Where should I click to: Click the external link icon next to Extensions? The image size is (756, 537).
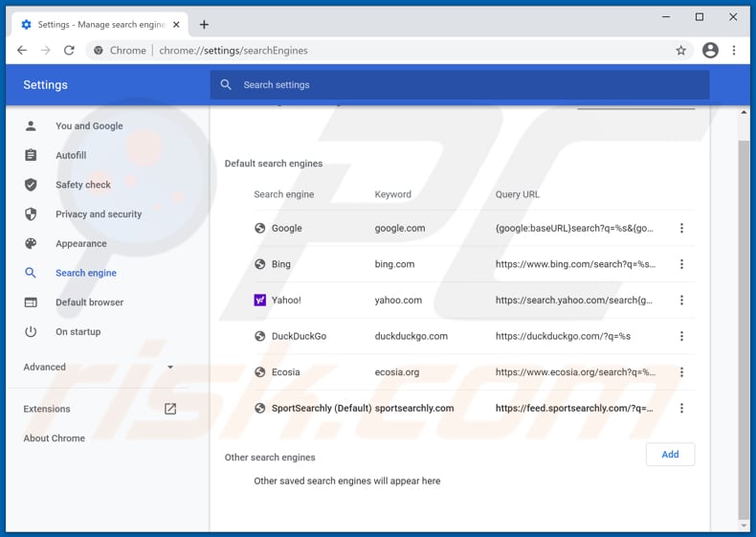point(170,409)
